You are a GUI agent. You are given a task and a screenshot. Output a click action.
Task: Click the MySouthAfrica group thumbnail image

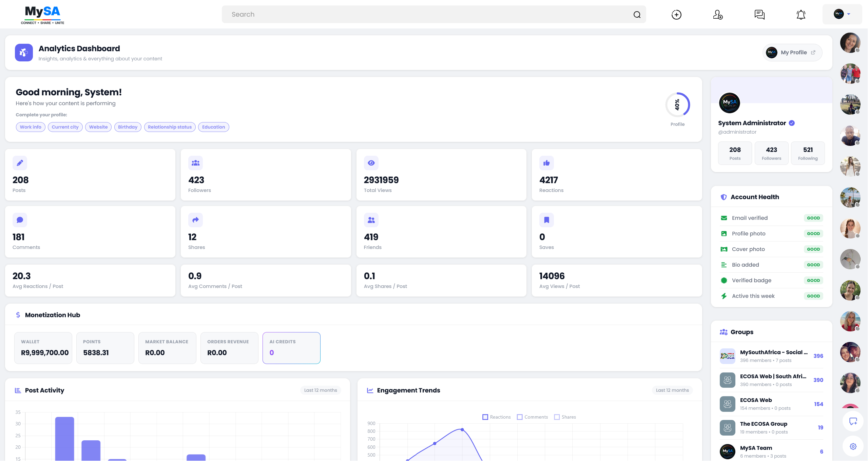pyautogui.click(x=727, y=356)
